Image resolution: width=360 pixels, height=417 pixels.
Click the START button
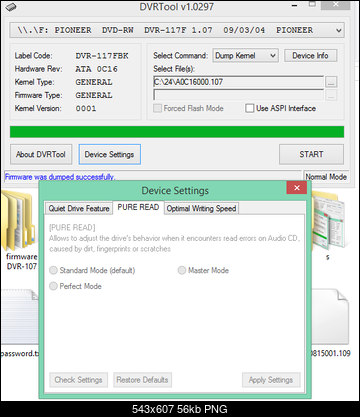pyautogui.click(x=311, y=154)
